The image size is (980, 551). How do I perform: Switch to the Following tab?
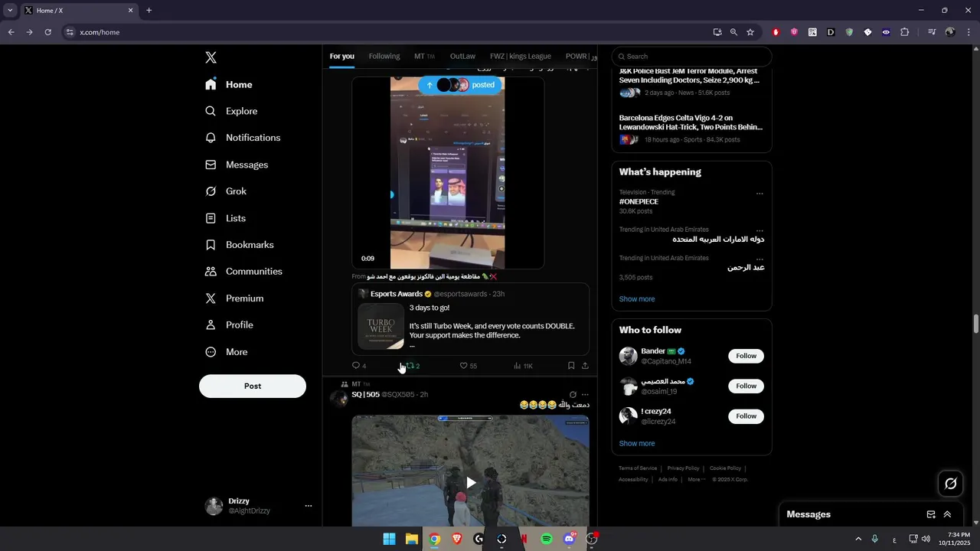tap(384, 56)
